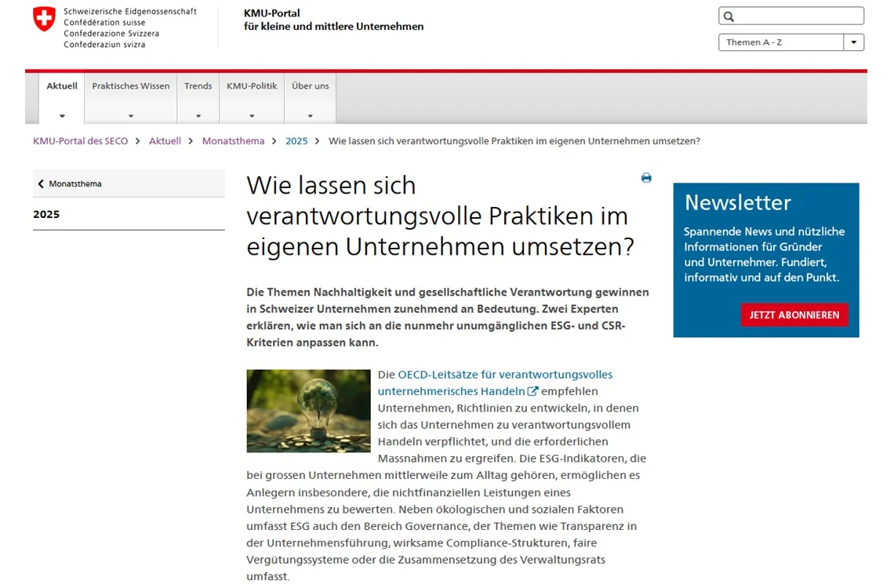Go to KMU-Portal des SECO breadcrumb
894x588 pixels.
click(80, 141)
